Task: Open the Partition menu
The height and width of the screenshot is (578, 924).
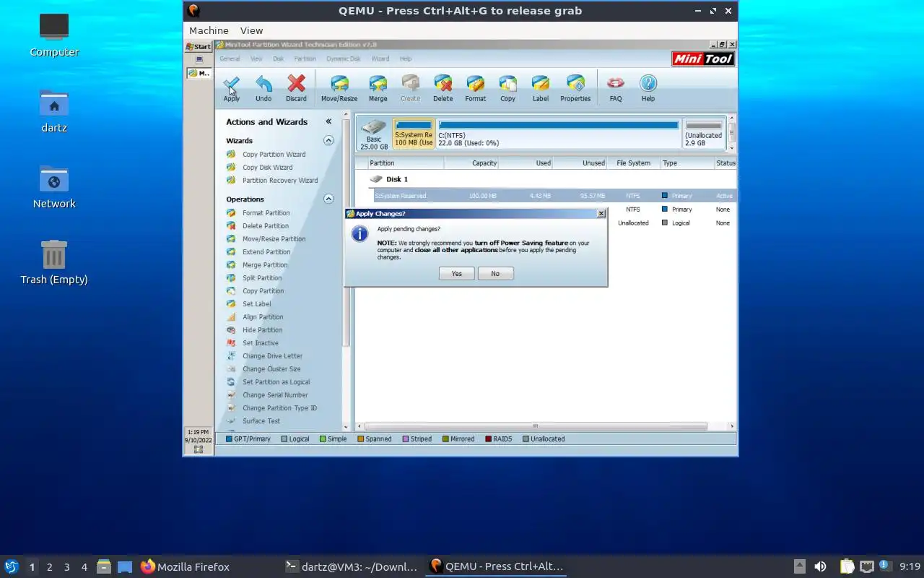Action: tap(305, 59)
